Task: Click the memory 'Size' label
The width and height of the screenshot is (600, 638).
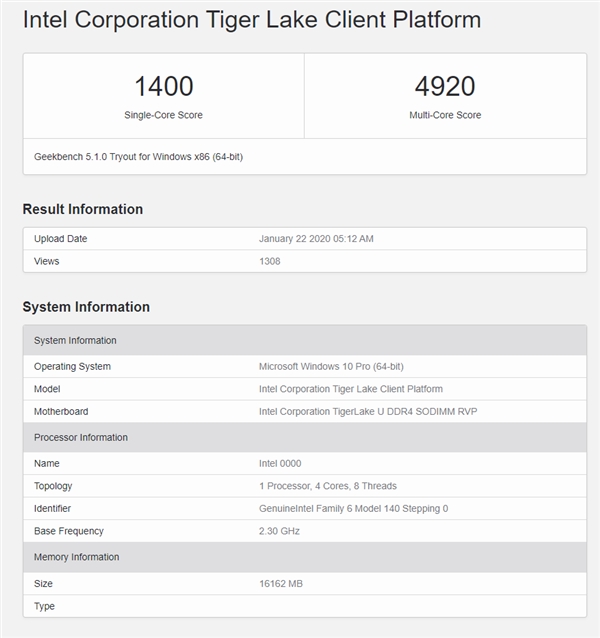Action: 43,584
